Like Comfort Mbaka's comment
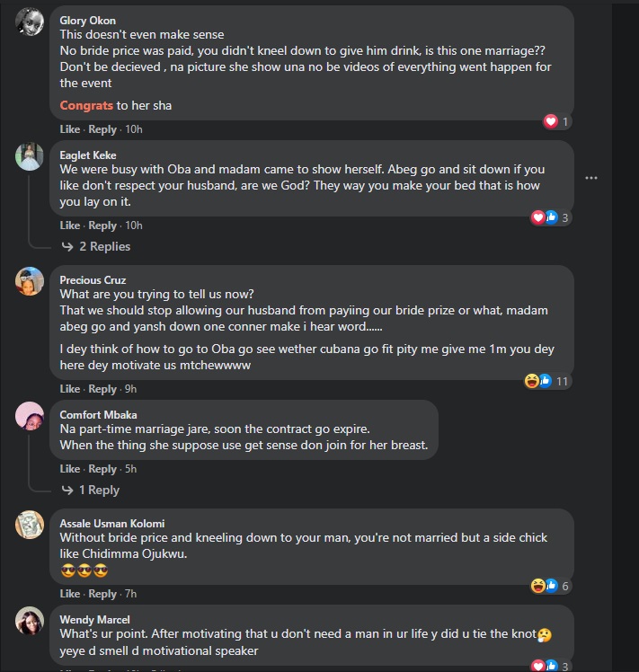639x672 pixels. [70, 469]
